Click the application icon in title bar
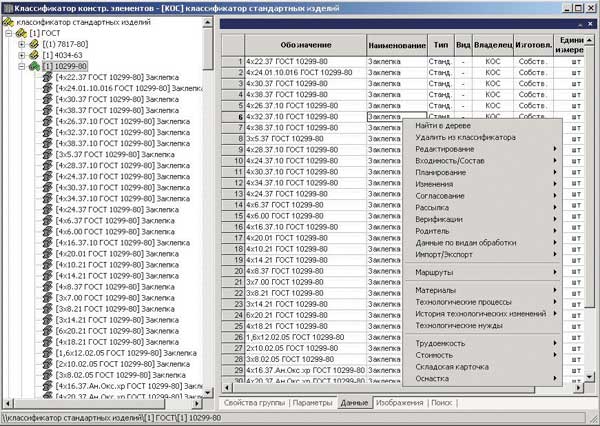The height and width of the screenshot is (426, 600). pyautogui.click(x=7, y=8)
